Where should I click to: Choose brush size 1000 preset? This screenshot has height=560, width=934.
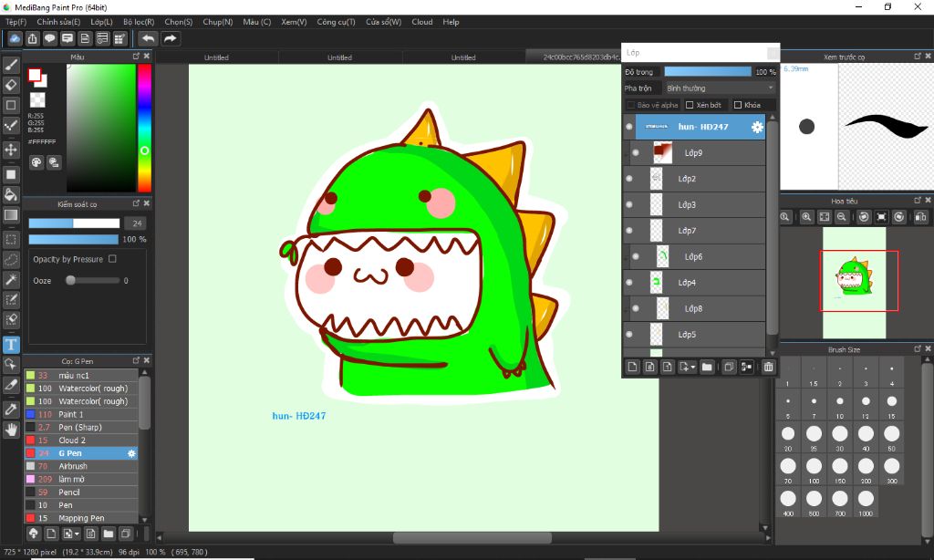tap(866, 502)
